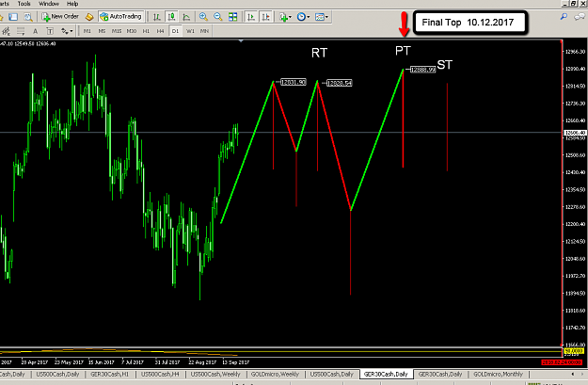This screenshot has height=385, width=588.
Task: Zoom in on the chart
Action: tap(203, 17)
